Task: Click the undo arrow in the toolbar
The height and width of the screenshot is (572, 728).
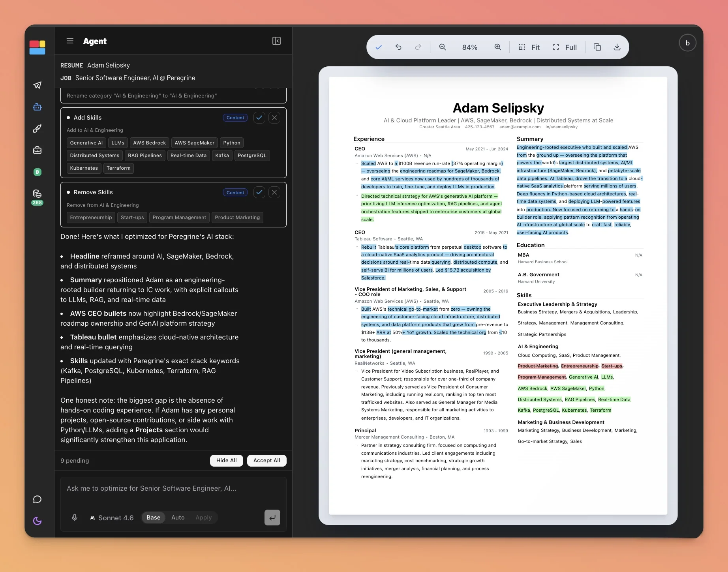Action: pyautogui.click(x=398, y=47)
